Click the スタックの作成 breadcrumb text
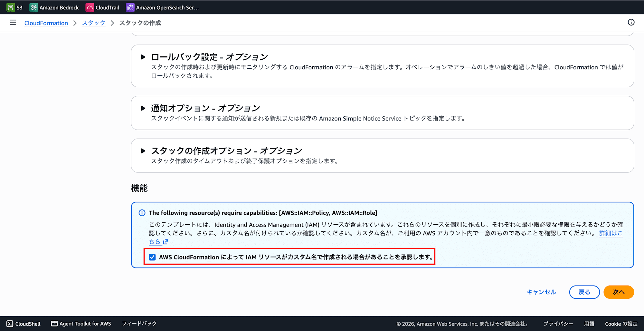Screen dimensions: 644x331 140,23
